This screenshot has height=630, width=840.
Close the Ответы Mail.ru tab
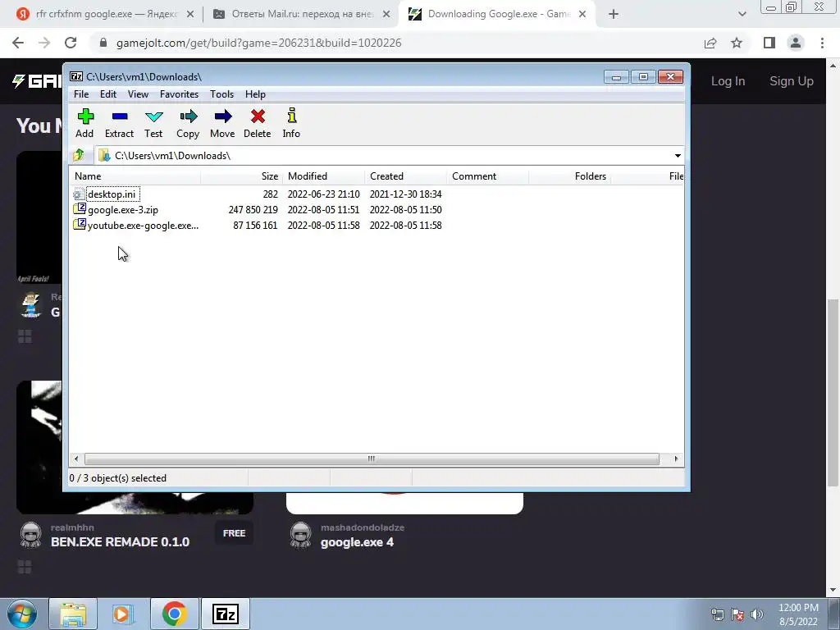pyautogui.click(x=386, y=15)
